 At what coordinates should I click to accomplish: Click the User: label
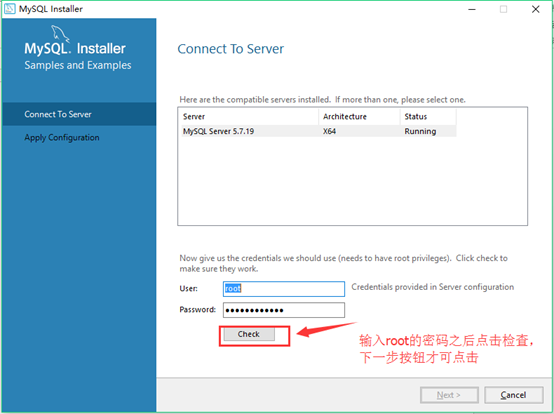[188, 289]
